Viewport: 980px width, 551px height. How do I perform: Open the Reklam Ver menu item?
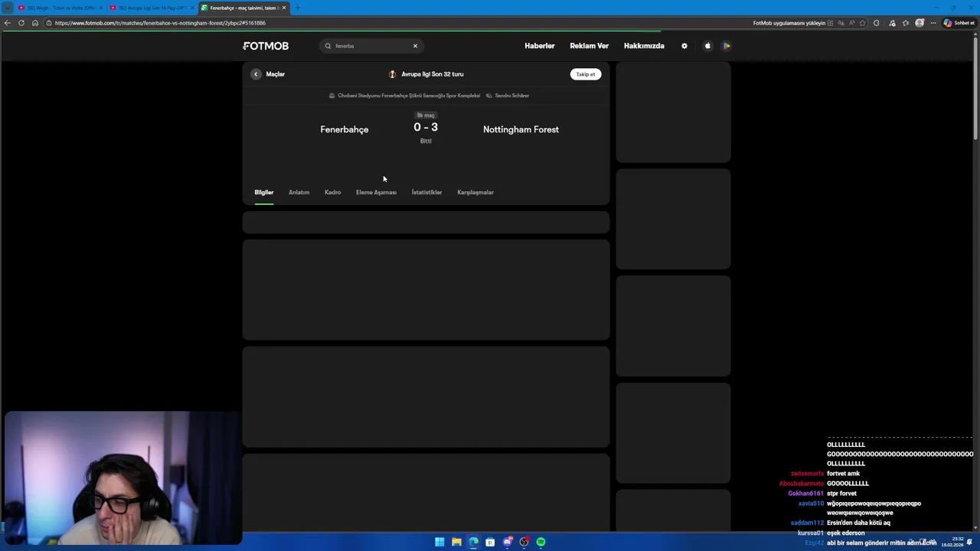(x=589, y=46)
